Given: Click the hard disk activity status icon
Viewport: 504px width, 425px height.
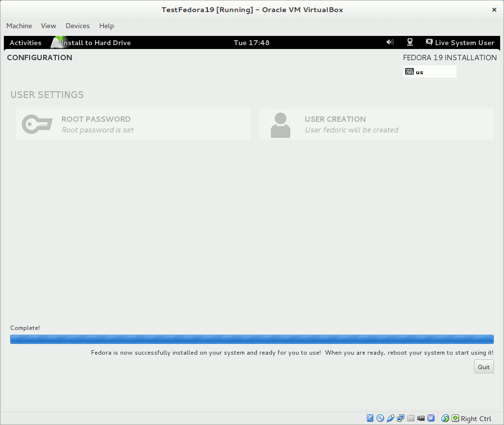Looking at the screenshot, I should (x=370, y=418).
